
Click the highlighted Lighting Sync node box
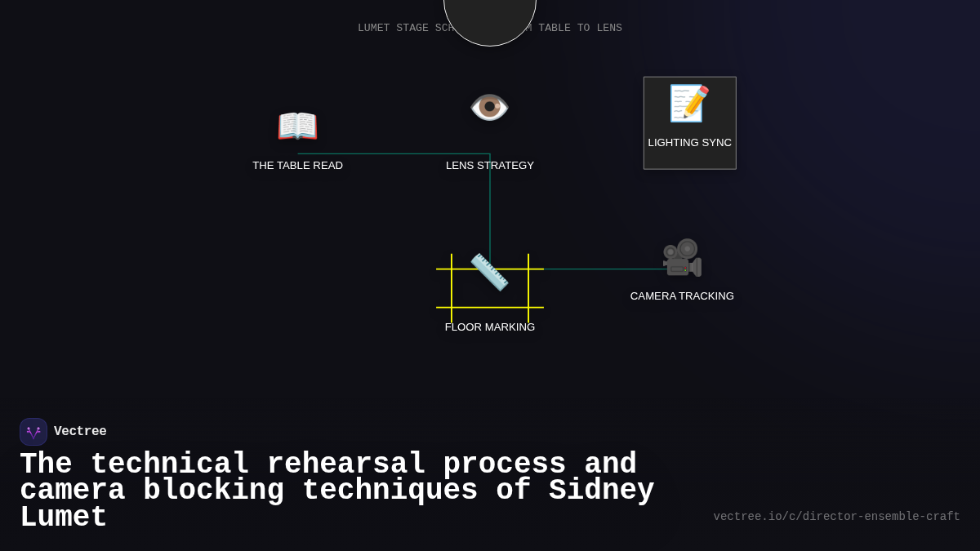pyautogui.click(x=689, y=122)
